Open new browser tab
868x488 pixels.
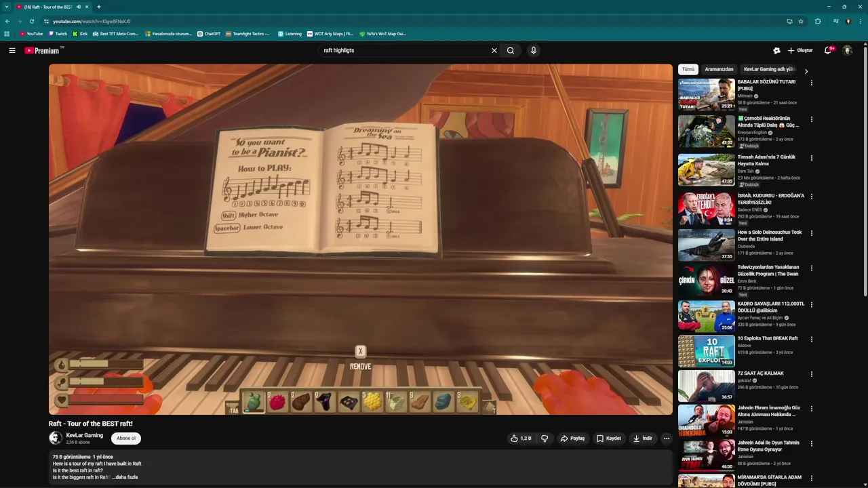click(99, 7)
